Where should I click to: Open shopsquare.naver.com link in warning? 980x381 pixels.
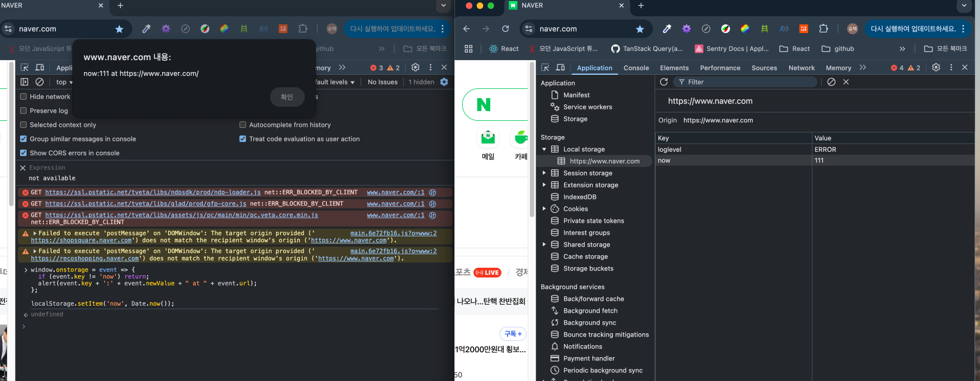81,241
